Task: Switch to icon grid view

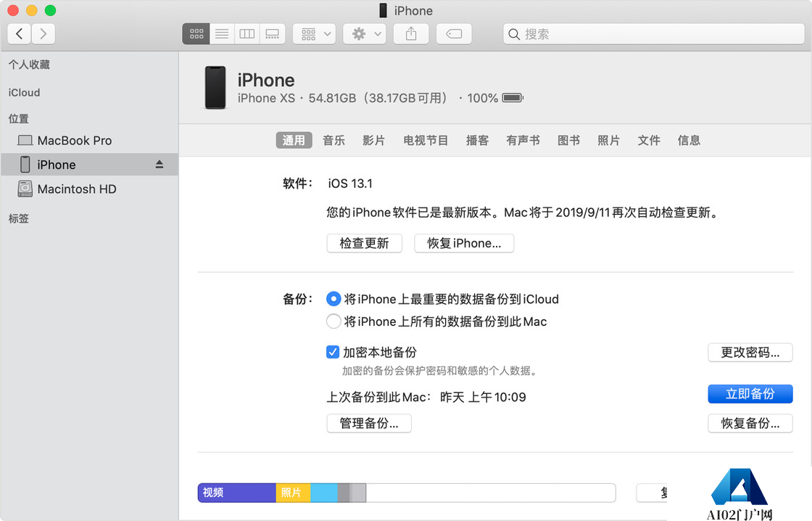Action: click(x=196, y=33)
